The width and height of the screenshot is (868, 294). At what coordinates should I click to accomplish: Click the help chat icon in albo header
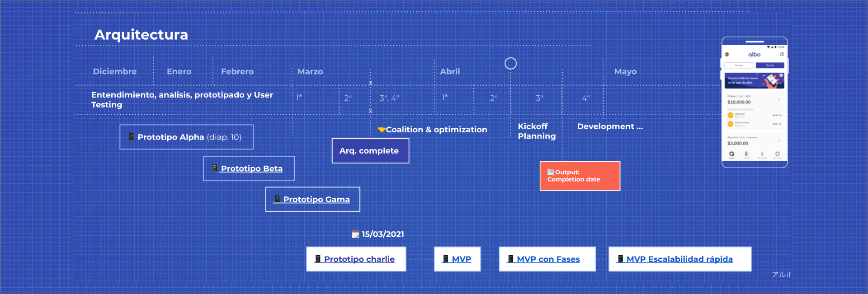coord(782,54)
